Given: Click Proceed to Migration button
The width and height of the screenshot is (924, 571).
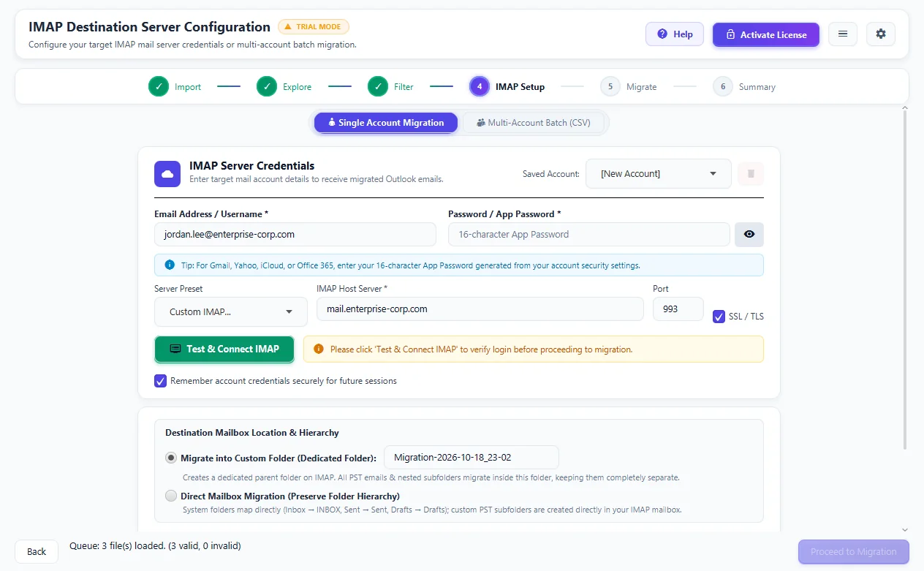Looking at the screenshot, I should [854, 551].
